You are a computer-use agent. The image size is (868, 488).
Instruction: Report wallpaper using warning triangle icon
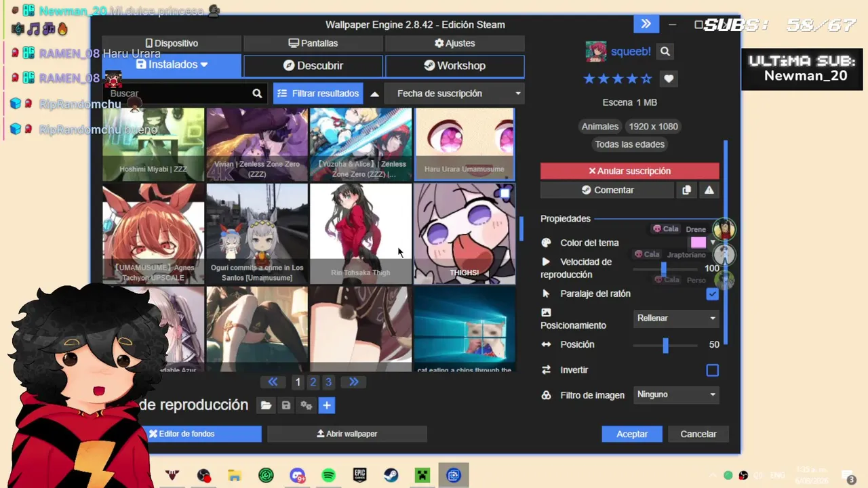tap(709, 190)
